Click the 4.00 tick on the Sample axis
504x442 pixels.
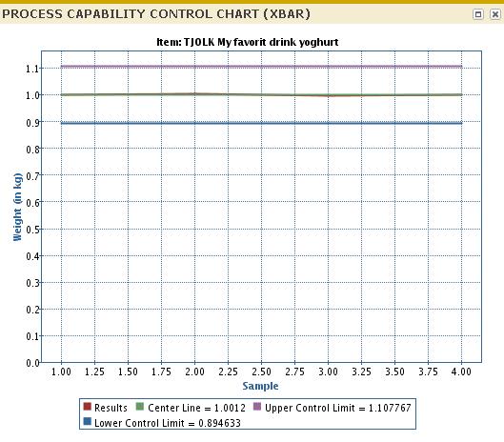tap(461, 372)
